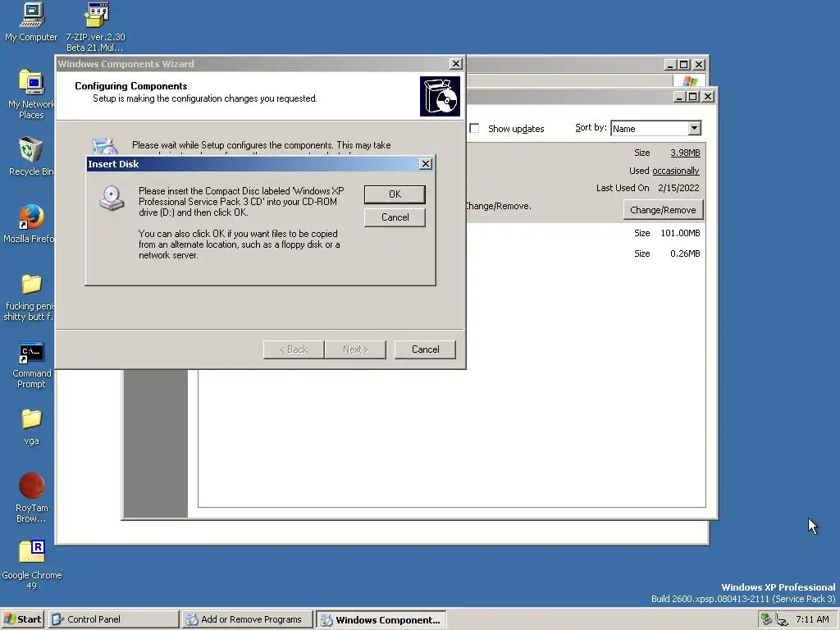Click the taskbar clock showing 7:11 AM
This screenshot has height=630, width=840.
point(812,619)
